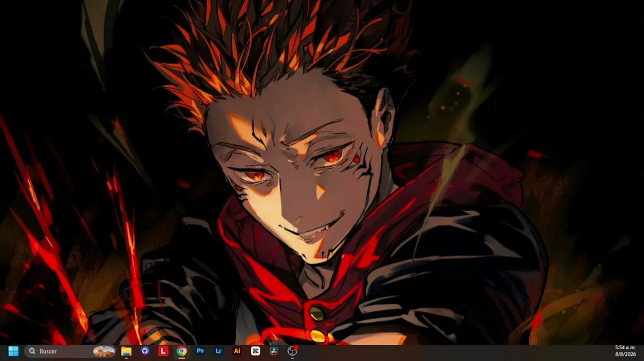The width and height of the screenshot is (644, 361).
Task: Open the OBS Studio taskbar icon
Action: (292, 351)
